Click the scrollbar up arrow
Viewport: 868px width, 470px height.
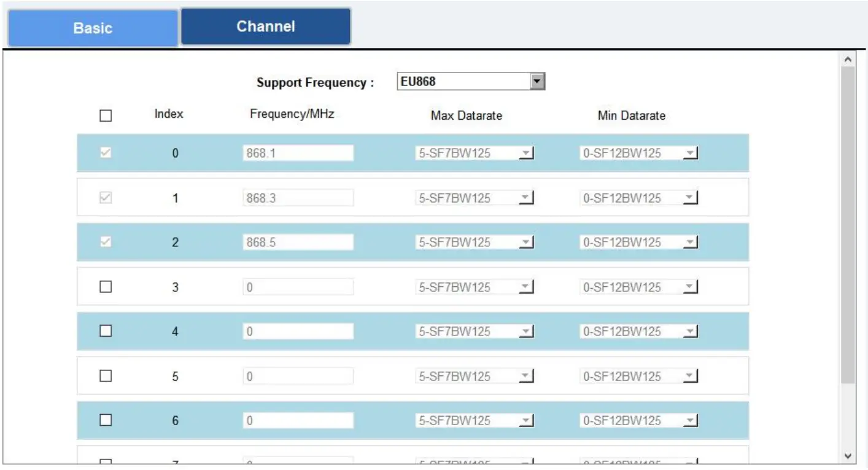point(848,58)
